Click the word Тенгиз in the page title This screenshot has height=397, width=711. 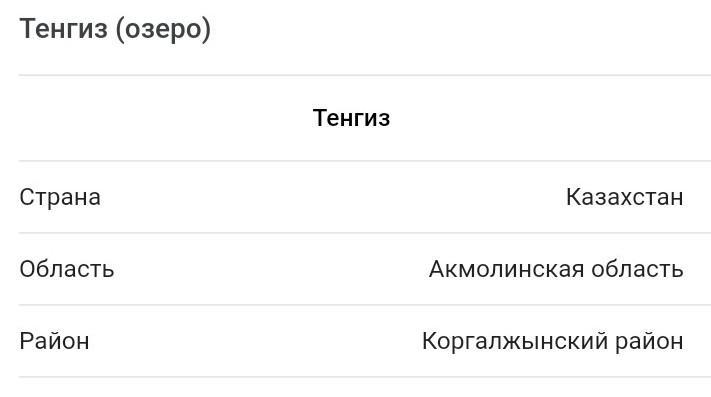(63, 28)
